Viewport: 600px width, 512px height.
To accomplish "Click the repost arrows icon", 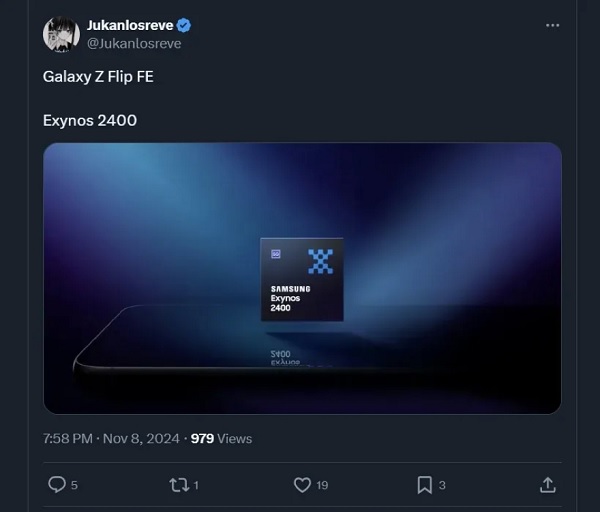I will (178, 485).
